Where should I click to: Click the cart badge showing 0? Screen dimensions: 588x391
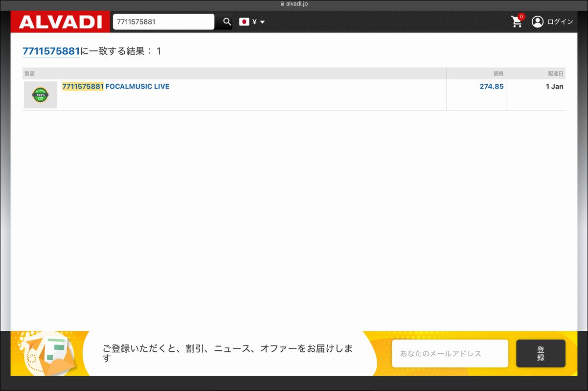521,17
